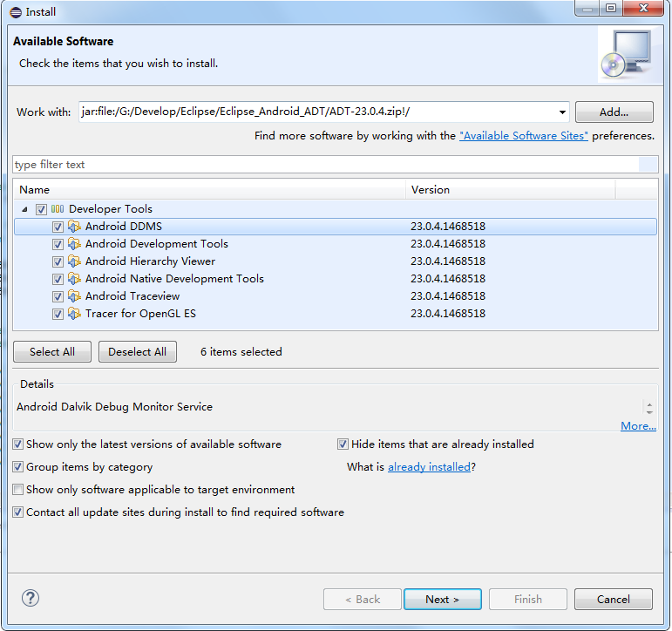Click the install wizard computer disc image
This screenshot has width=672, height=631.
coord(628,54)
